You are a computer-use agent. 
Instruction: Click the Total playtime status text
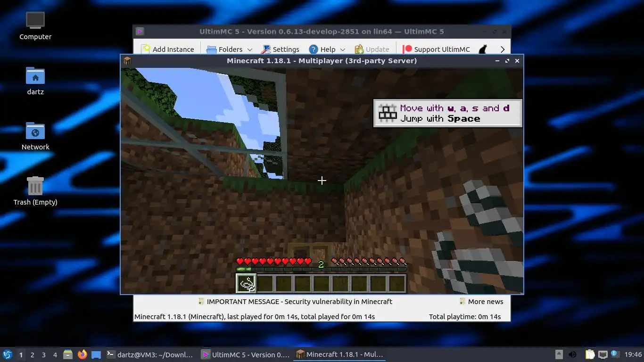pyautogui.click(x=465, y=317)
